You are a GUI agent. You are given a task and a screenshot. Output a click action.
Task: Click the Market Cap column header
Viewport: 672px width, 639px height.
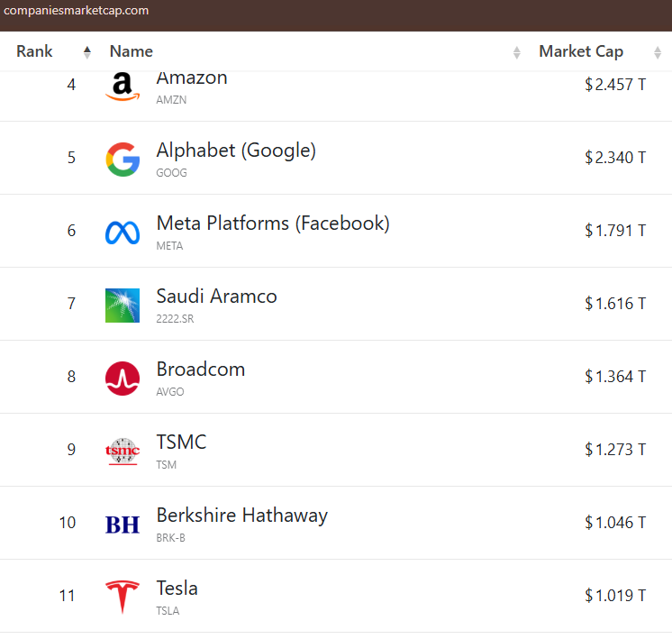[581, 51]
